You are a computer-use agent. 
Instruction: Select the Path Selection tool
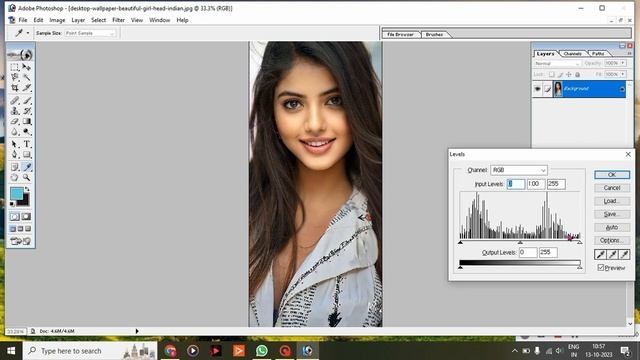(15, 144)
